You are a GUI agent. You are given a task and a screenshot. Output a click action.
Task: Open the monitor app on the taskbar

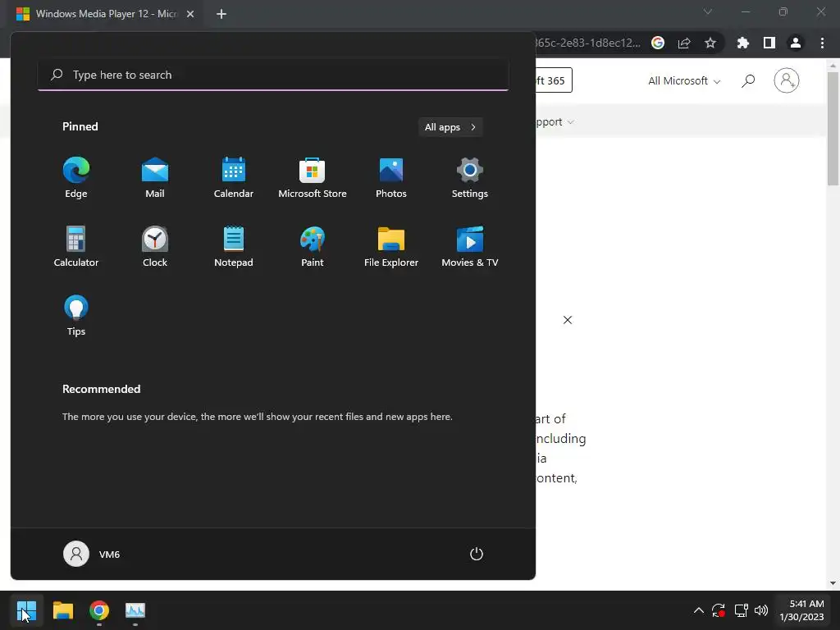pyautogui.click(x=135, y=610)
